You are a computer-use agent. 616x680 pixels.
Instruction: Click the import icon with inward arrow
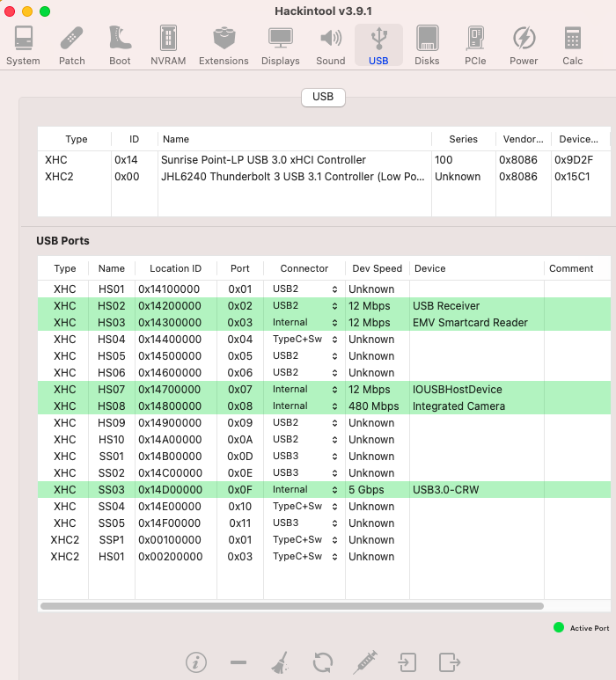tap(407, 662)
